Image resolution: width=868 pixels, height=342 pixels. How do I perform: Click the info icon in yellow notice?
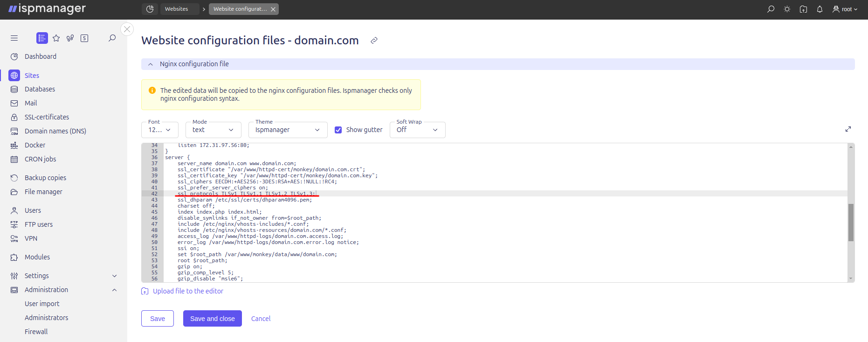pyautogui.click(x=152, y=91)
